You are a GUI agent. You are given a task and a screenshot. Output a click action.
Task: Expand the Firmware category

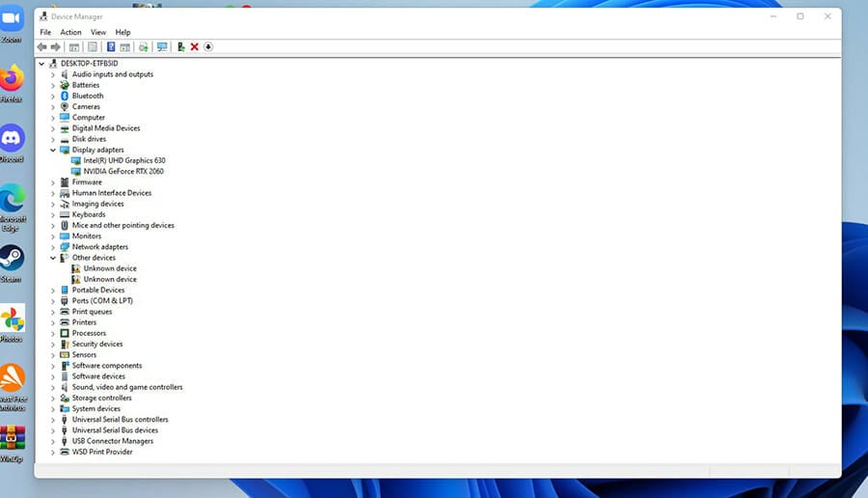point(53,182)
